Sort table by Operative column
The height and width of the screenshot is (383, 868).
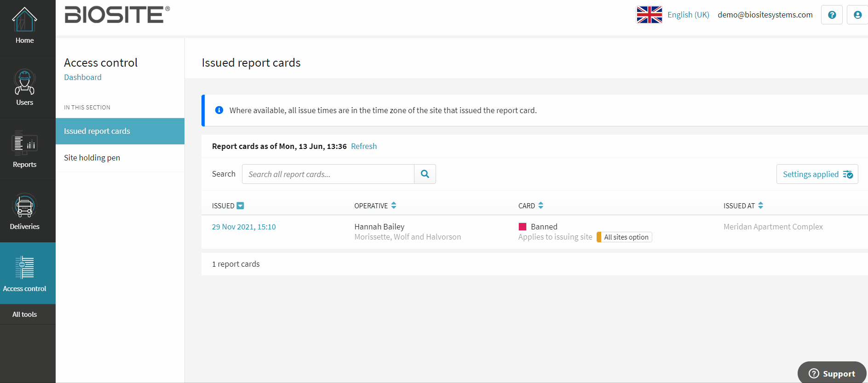pos(394,206)
